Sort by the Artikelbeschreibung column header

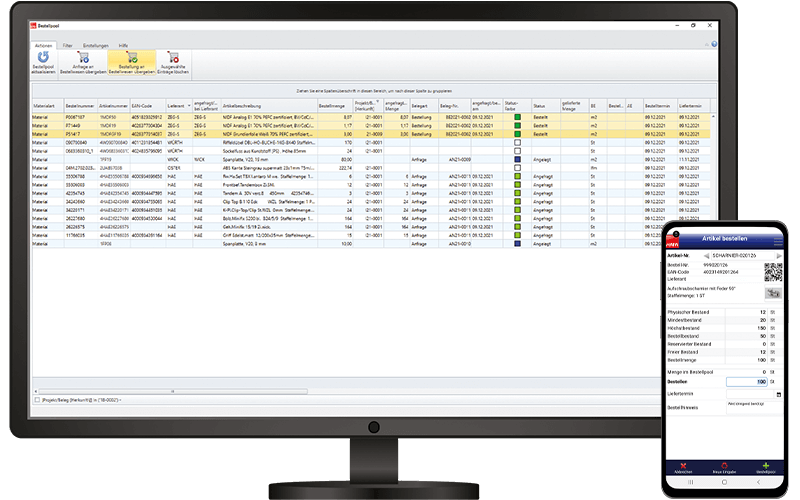[x=269, y=106]
